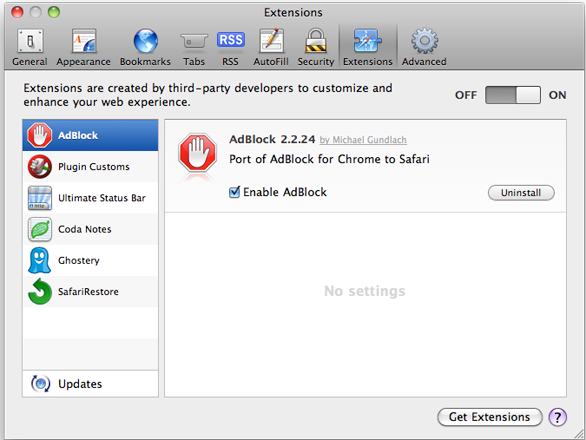Viewport: 586px width, 440px height.
Task: Open the General preferences pane
Action: pos(30,47)
